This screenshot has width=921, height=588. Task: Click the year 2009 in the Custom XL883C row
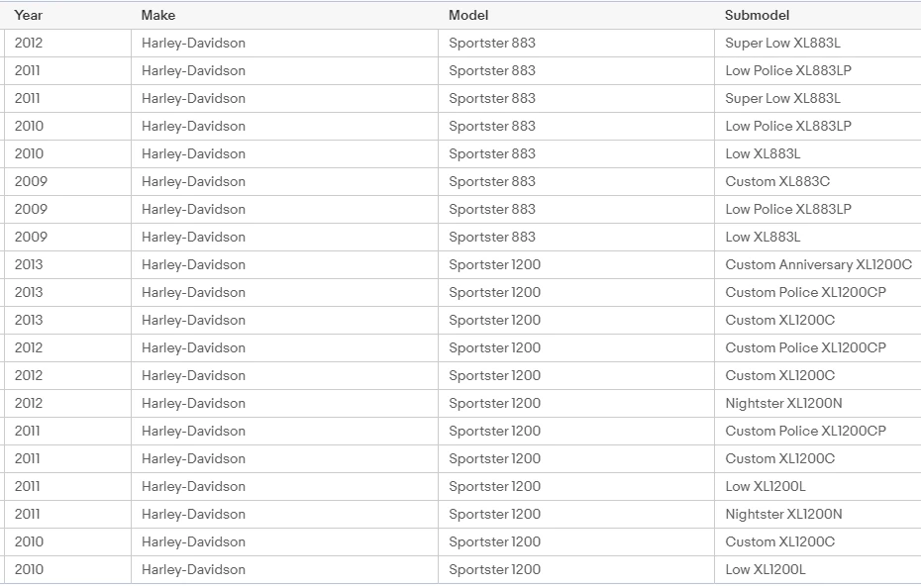(31, 181)
